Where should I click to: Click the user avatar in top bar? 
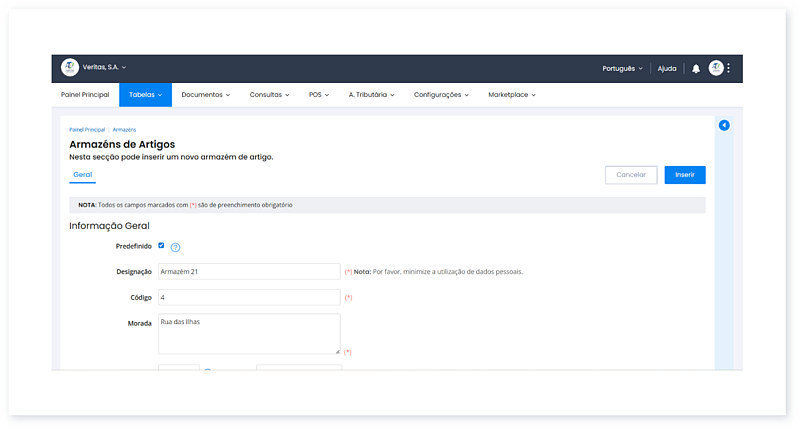point(716,68)
